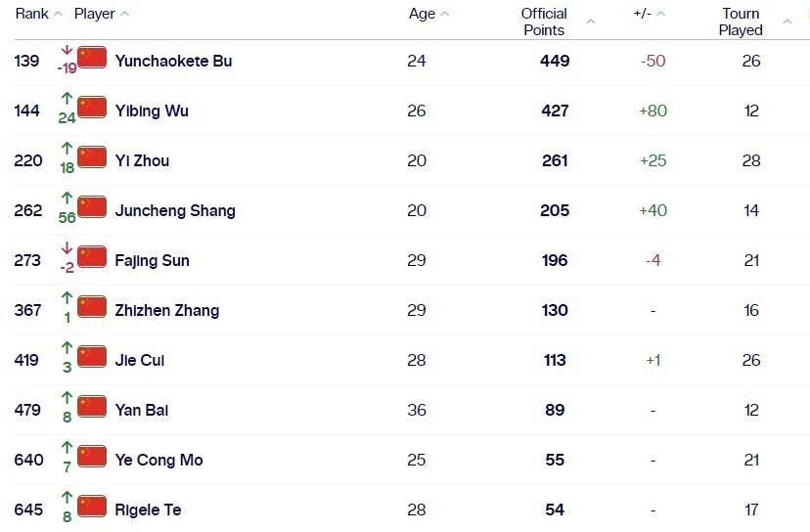Viewport: 810px width, 532px height.
Task: Sort by Age column arrow
Action: (445, 14)
